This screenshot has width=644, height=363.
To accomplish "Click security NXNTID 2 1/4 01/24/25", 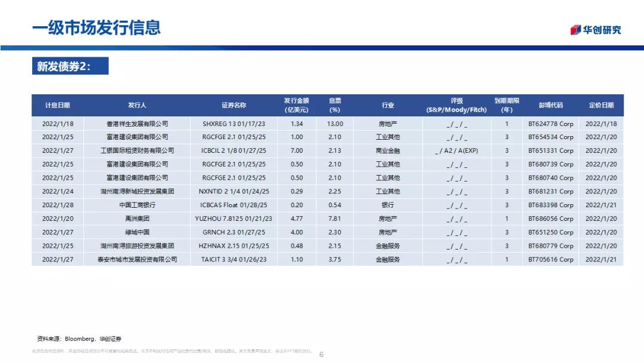I will point(234,191).
